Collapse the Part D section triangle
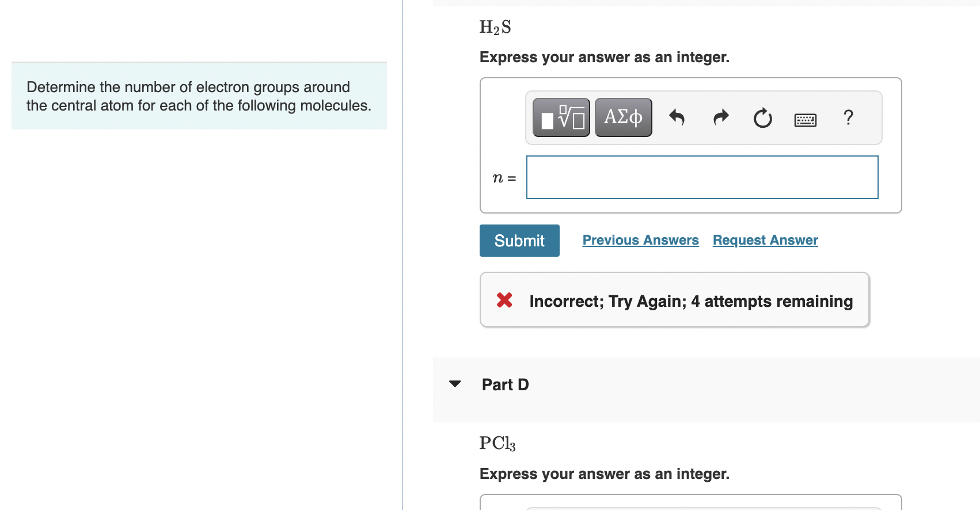 click(x=455, y=383)
